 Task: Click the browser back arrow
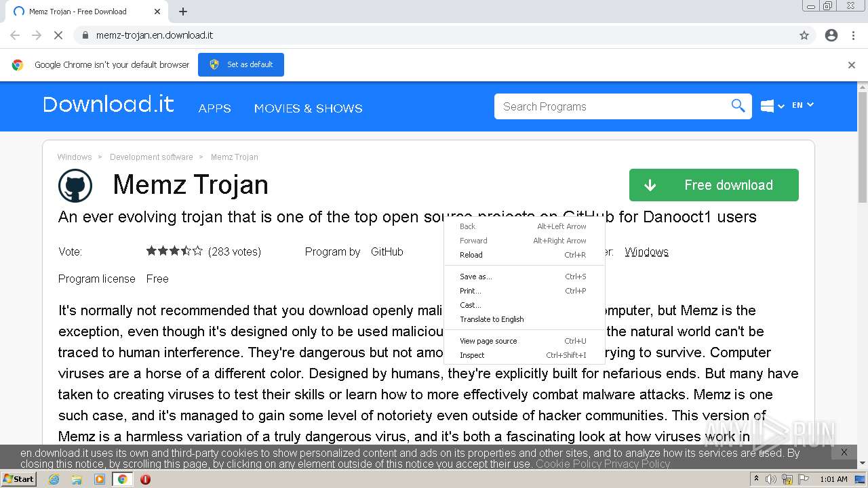tap(15, 35)
